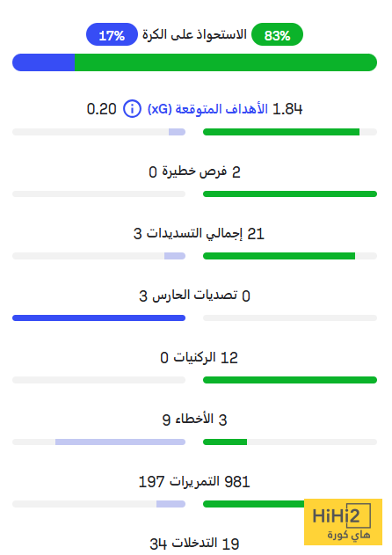Click the blue section of possession bar
The width and height of the screenshot is (392, 555).
click(44, 62)
